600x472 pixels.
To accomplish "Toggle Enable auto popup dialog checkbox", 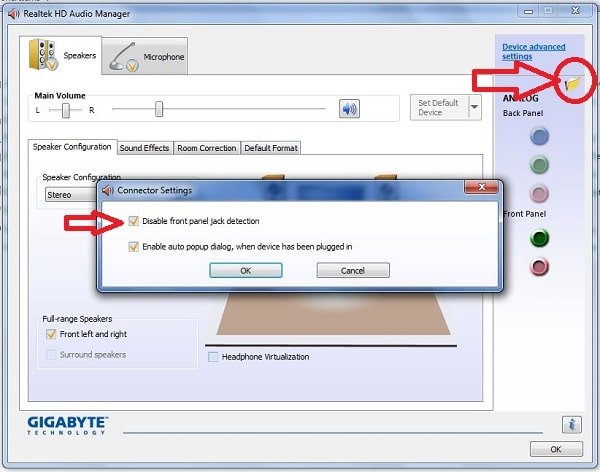I will pyautogui.click(x=134, y=246).
